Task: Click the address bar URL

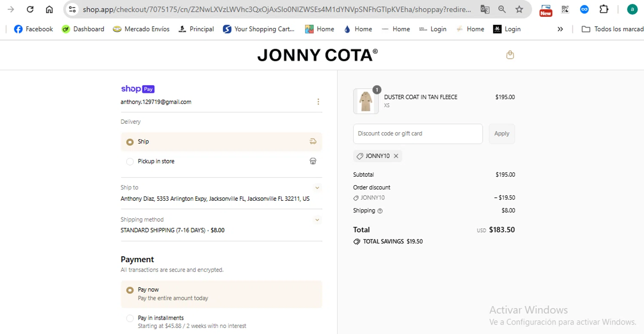Action: [x=276, y=9]
